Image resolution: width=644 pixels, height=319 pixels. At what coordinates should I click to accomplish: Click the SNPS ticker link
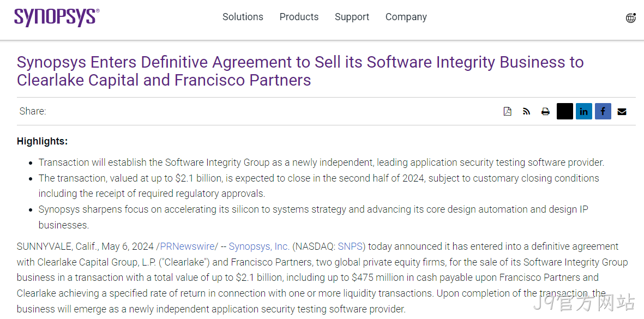coord(350,246)
